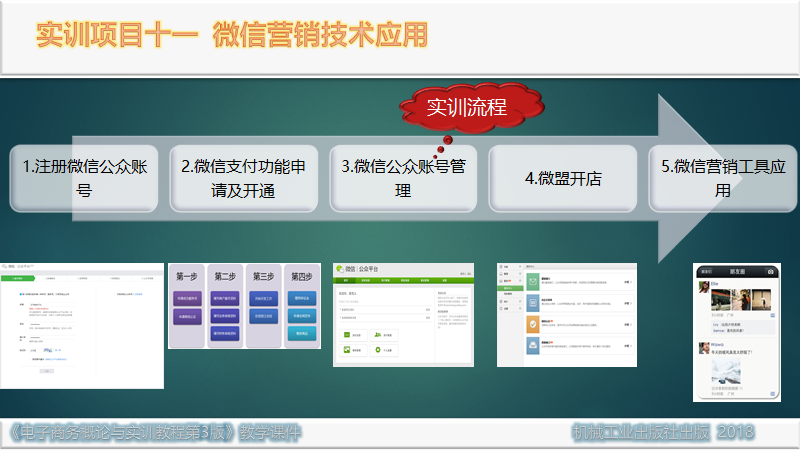Click the '第三步' column header in diagram
This screenshot has width=800, height=450.
tap(263, 277)
